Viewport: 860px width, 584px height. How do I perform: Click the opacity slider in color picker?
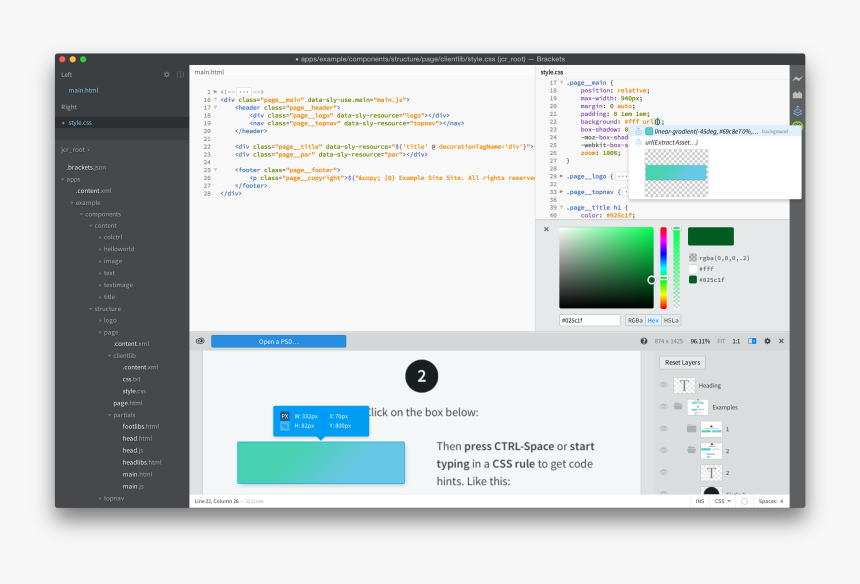tap(676, 268)
